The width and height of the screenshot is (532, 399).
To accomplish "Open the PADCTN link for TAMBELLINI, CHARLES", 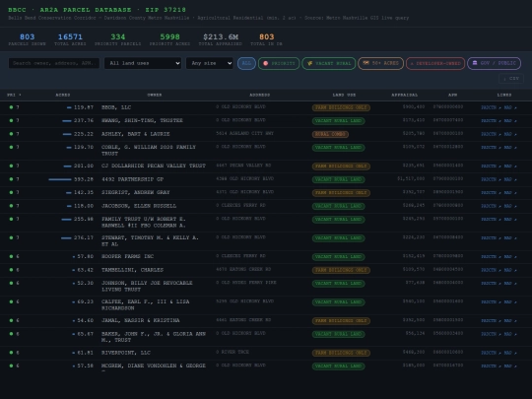I will (491, 270).
